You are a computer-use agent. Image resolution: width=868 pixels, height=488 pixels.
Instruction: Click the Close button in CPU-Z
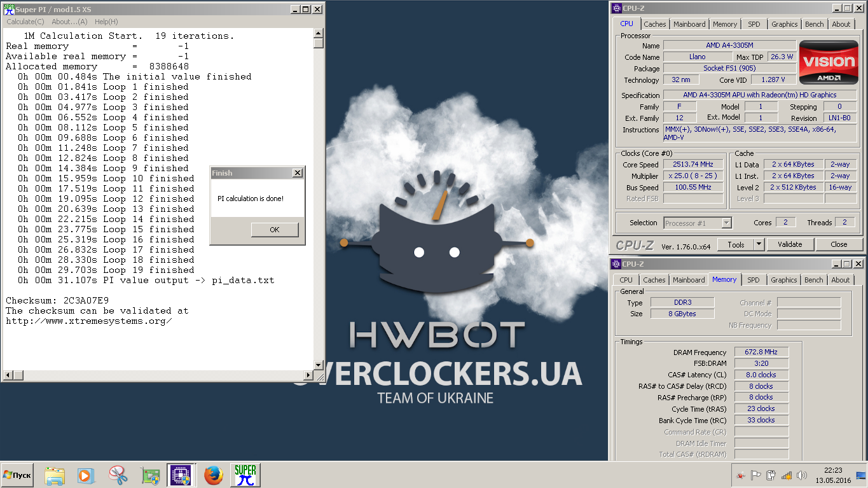pos(839,244)
